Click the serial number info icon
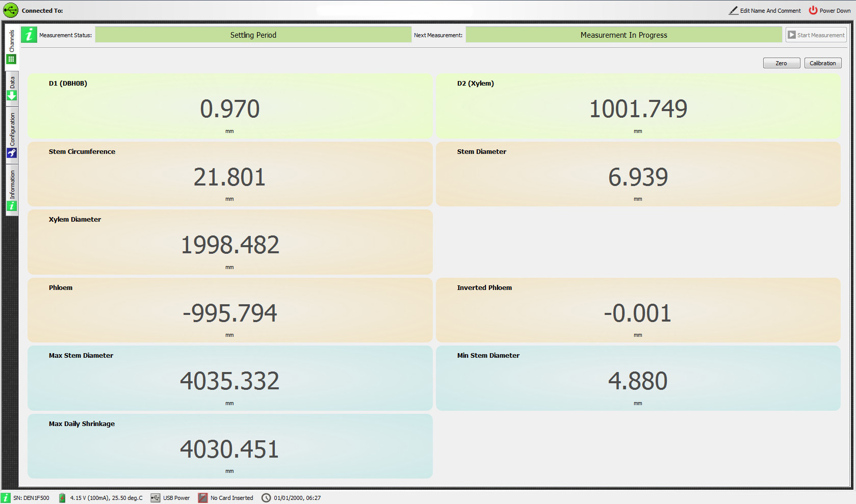This screenshot has width=856, height=504. tap(6, 498)
